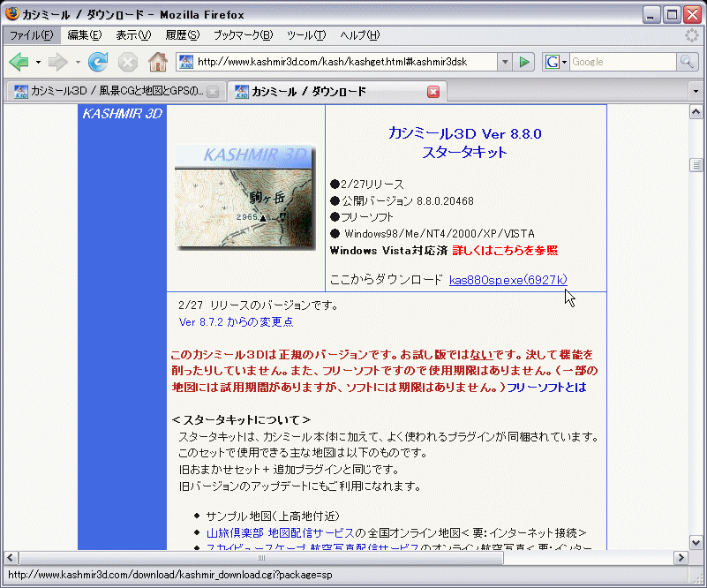This screenshot has width=707, height=588.
Task: Open the ファイル(F) menu
Action: pos(32,35)
